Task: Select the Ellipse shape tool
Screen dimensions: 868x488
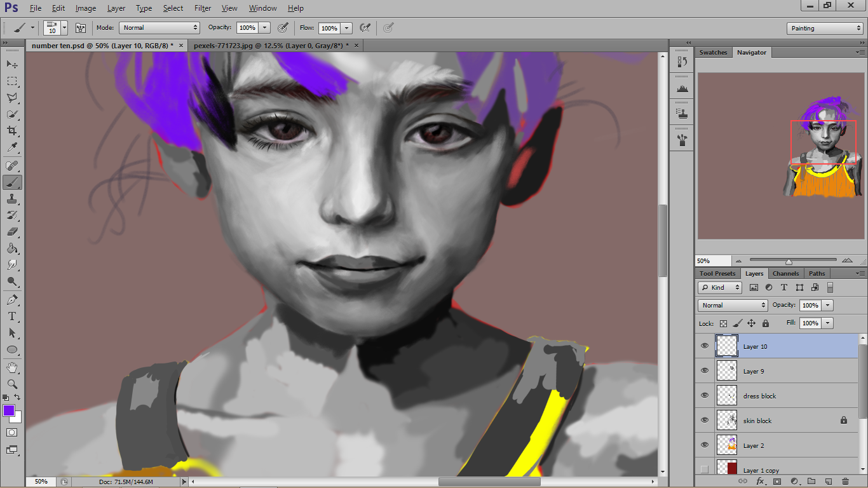Action: tap(12, 349)
